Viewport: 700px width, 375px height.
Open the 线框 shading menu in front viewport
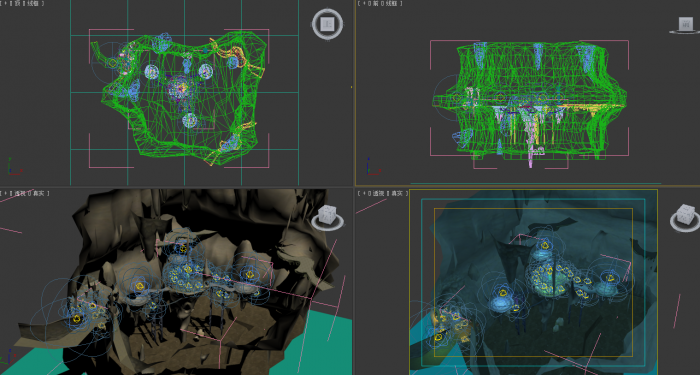point(392,4)
